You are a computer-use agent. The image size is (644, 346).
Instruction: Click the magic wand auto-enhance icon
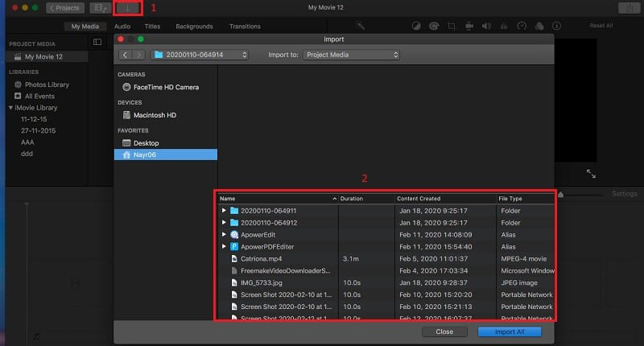[x=360, y=26]
